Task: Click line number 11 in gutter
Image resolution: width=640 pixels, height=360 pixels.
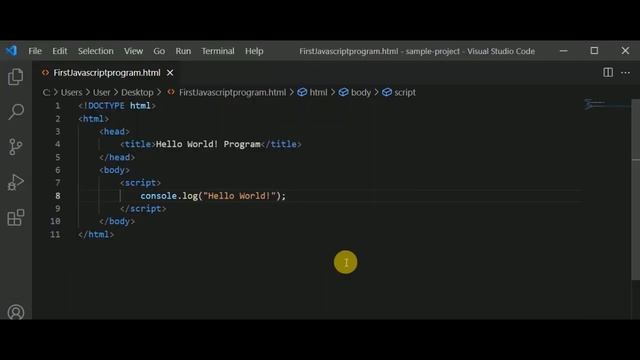Action: coord(55,234)
